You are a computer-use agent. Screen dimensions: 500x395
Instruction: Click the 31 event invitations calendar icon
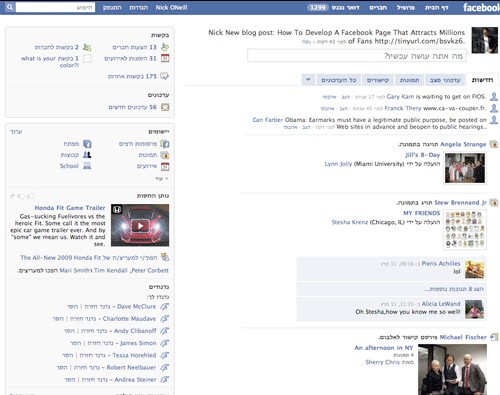[165, 58]
